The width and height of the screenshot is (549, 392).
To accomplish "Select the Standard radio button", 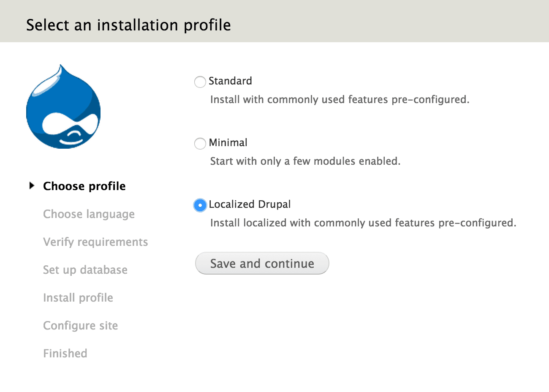I will 200,82.
